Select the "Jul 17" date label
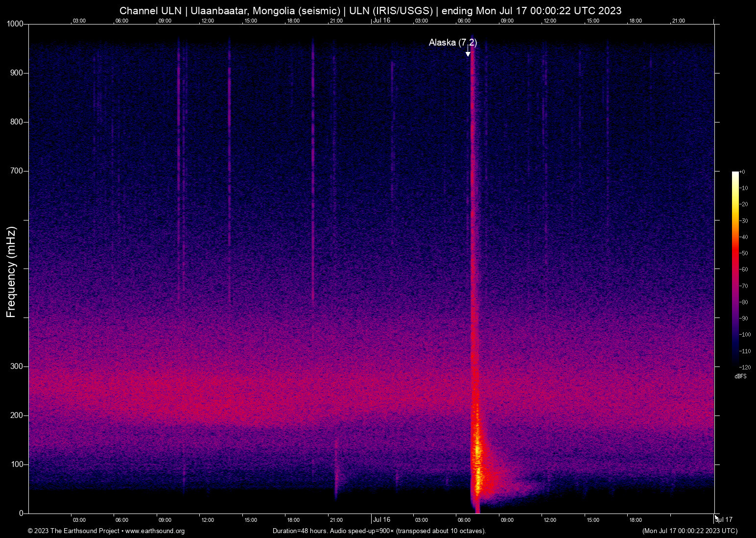 724,520
